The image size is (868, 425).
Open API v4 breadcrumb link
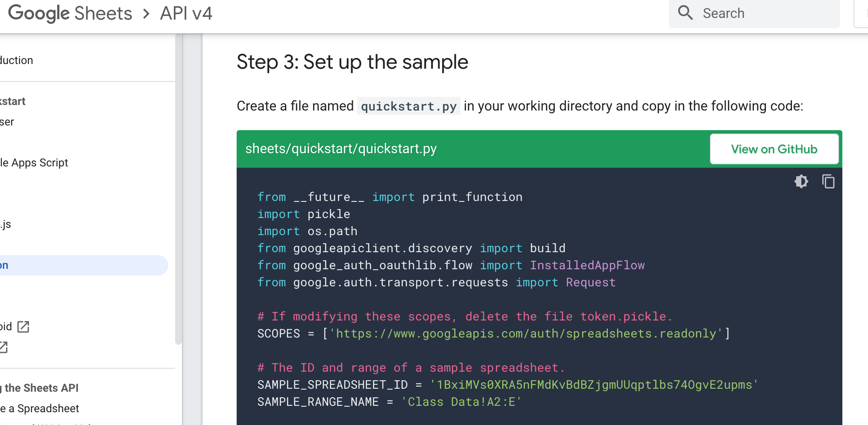[186, 13]
